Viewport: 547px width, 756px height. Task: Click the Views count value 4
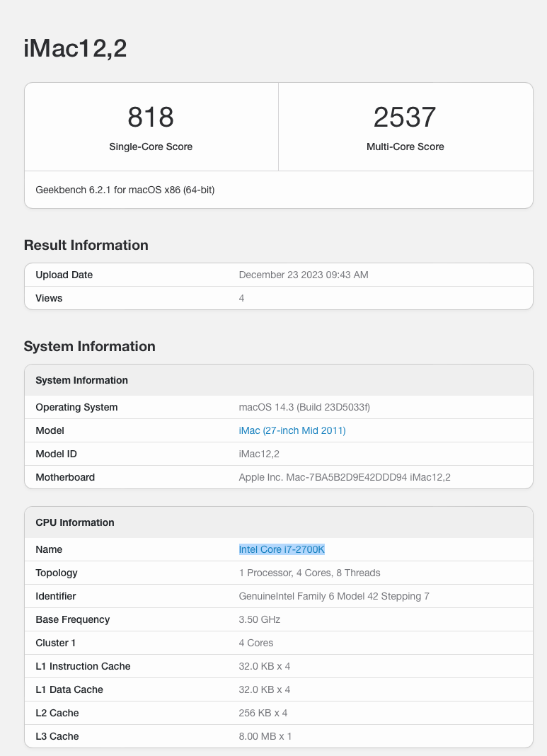click(x=241, y=299)
